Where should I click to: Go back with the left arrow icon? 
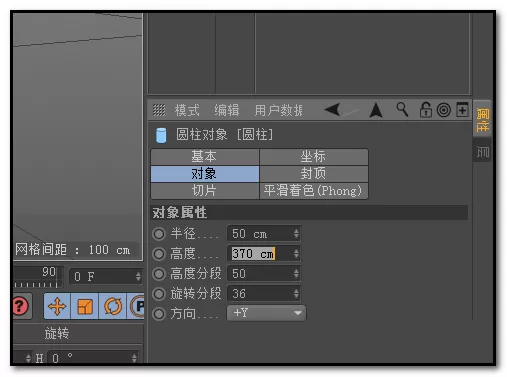click(x=332, y=109)
